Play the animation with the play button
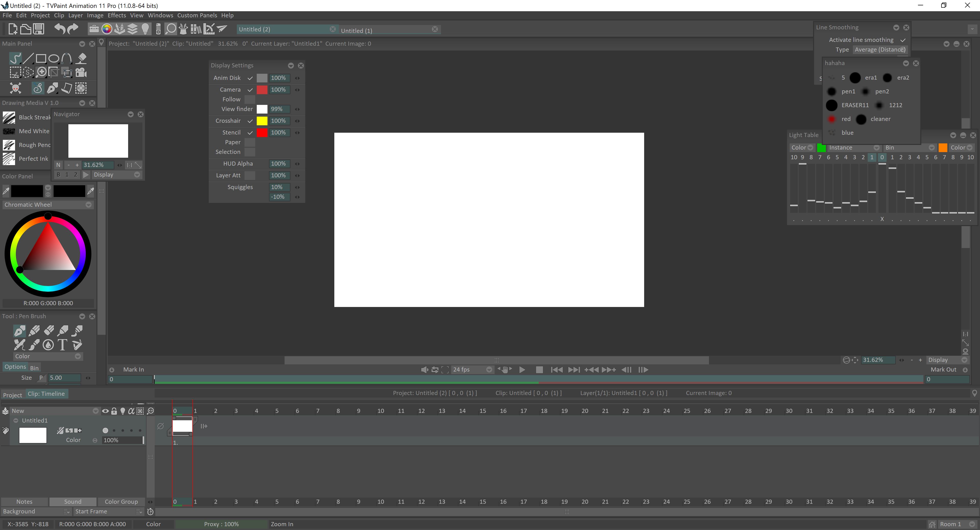The image size is (980, 530). 522,370
